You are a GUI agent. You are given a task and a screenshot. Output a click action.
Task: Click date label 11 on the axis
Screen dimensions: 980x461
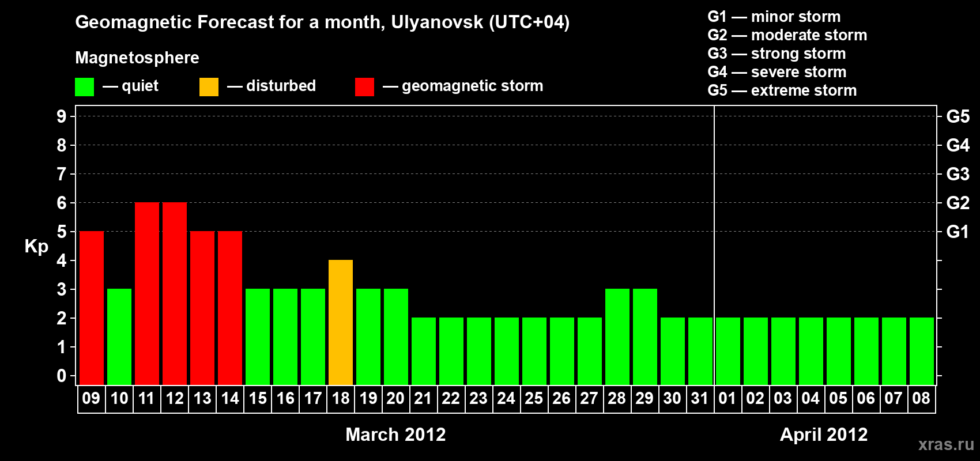[x=146, y=398]
